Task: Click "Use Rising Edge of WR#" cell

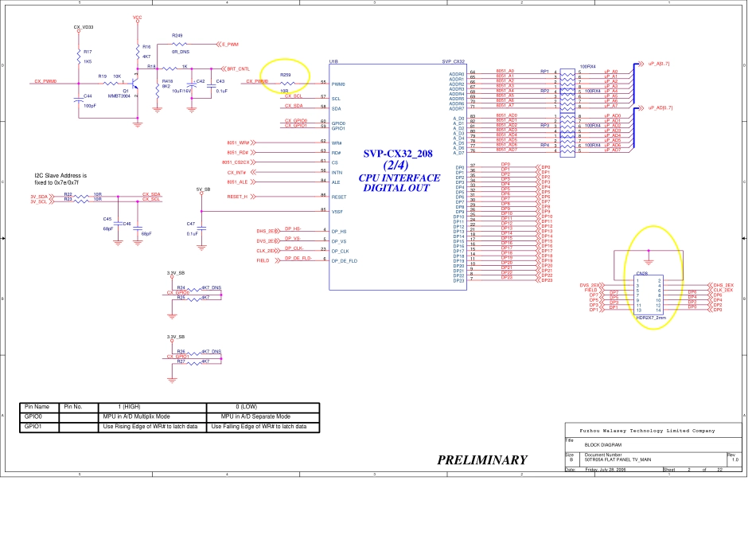Action: click(x=150, y=427)
